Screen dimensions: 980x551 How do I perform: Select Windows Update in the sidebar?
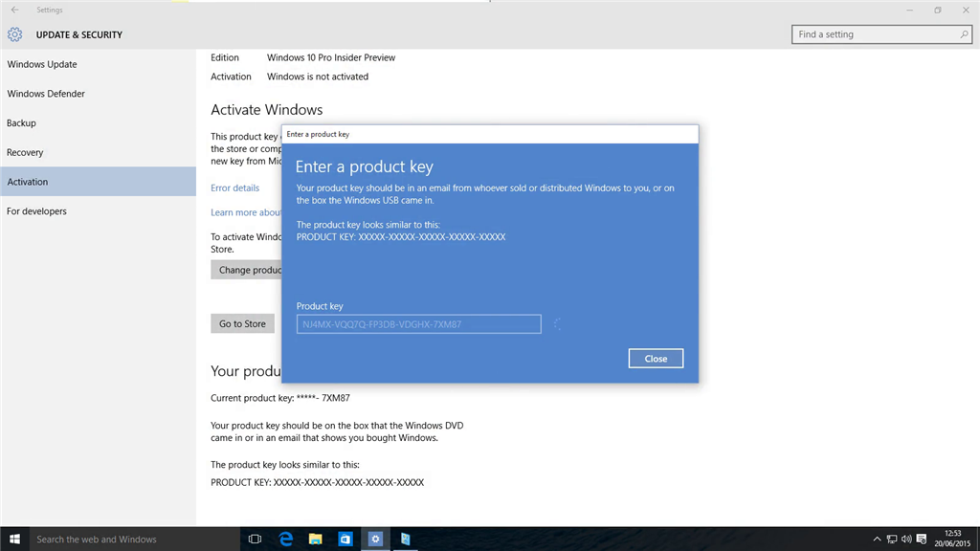click(x=99, y=64)
